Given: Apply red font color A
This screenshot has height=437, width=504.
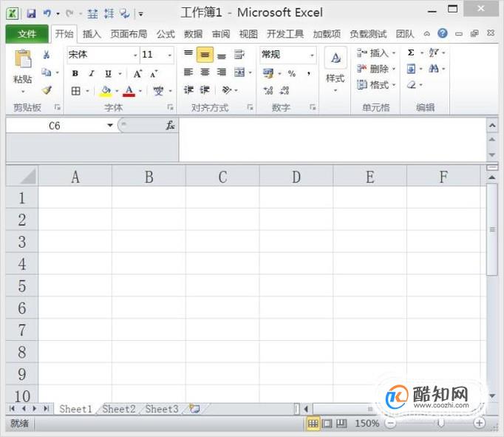Looking at the screenshot, I should tap(129, 91).
